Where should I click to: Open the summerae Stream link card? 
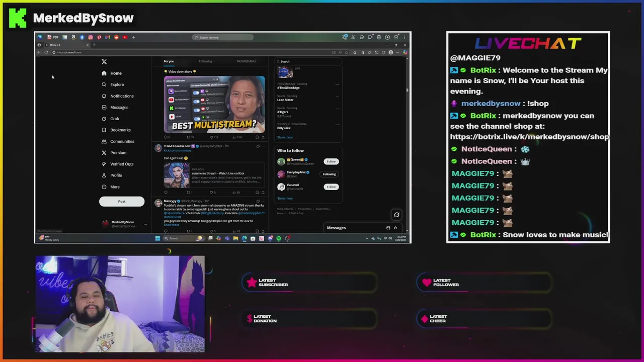click(x=214, y=175)
